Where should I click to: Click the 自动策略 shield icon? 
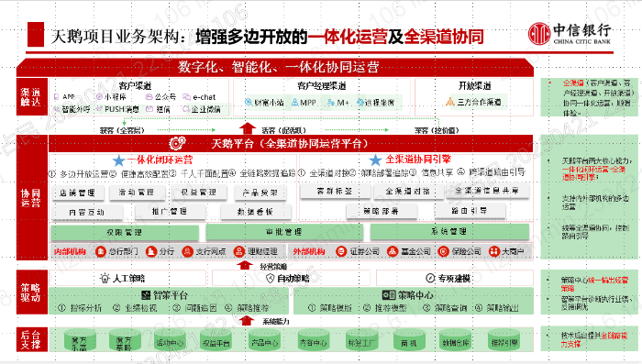tap(270, 279)
